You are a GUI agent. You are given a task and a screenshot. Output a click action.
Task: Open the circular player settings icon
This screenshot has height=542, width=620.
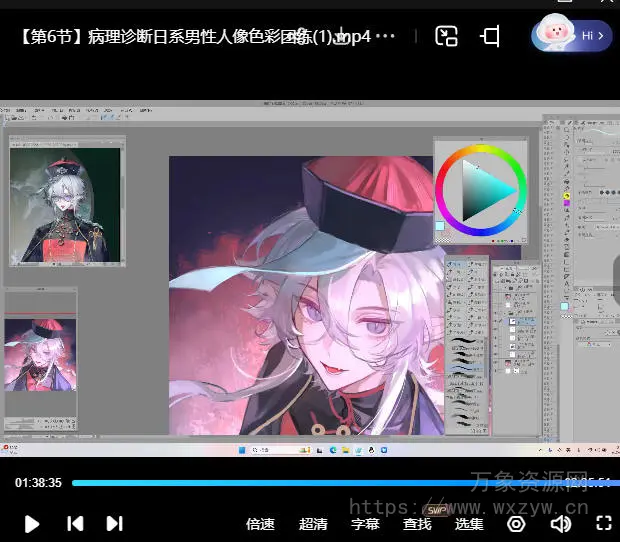516,523
